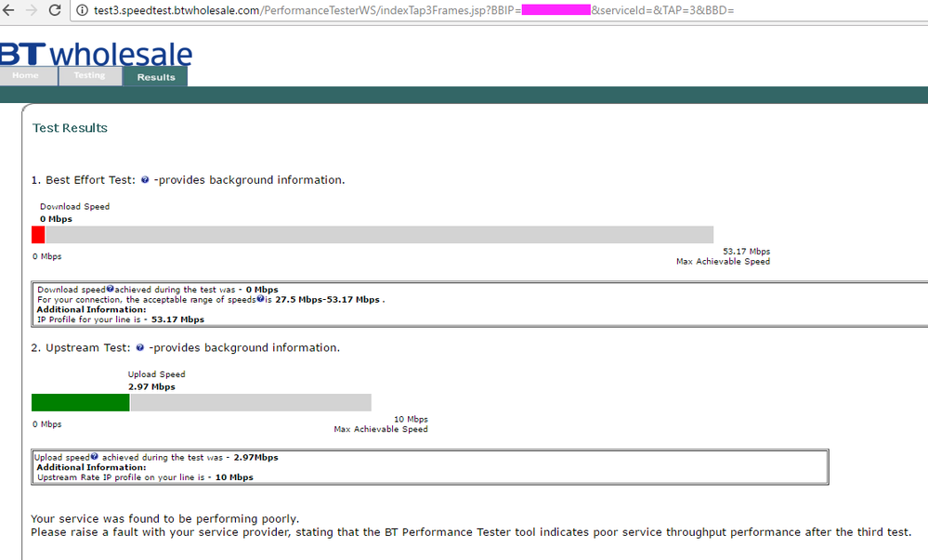
Task: Click the '27.5 Mbps-53.17 Mbps' range text
Action: tap(327, 300)
